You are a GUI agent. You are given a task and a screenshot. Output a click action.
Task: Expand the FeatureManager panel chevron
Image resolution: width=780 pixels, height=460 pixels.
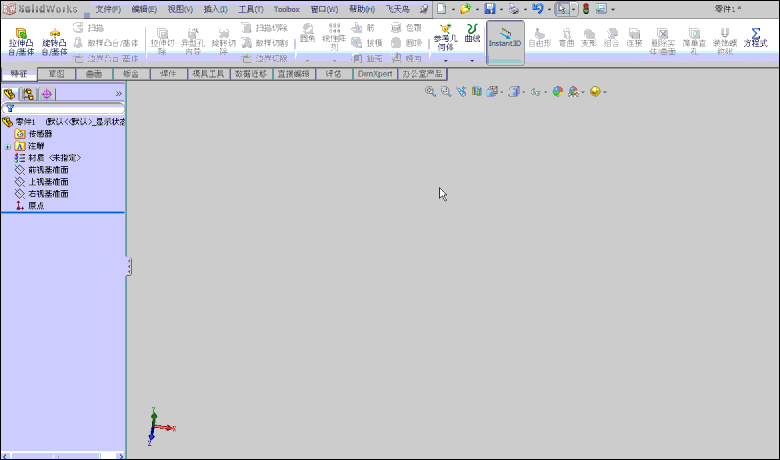[x=119, y=93]
